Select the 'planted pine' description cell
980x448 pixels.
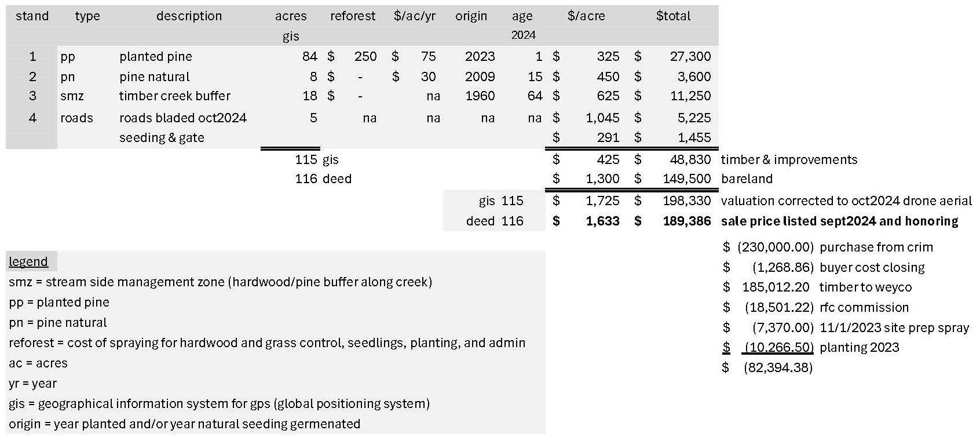coord(156,57)
